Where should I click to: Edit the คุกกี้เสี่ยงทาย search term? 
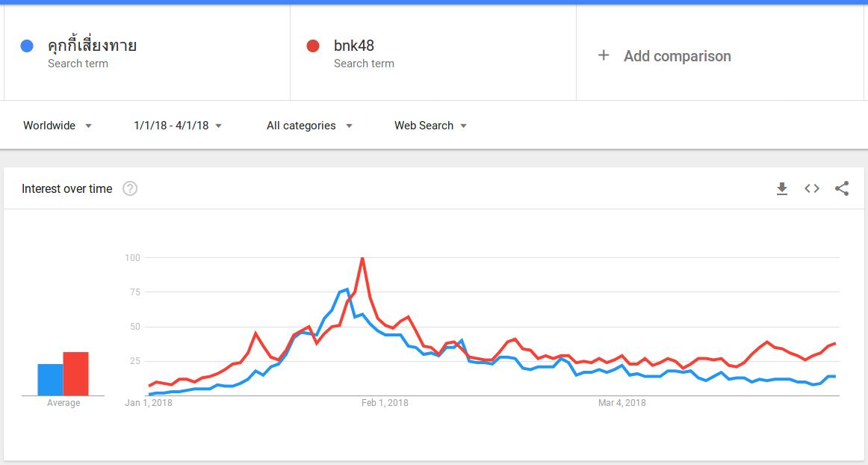point(92,45)
